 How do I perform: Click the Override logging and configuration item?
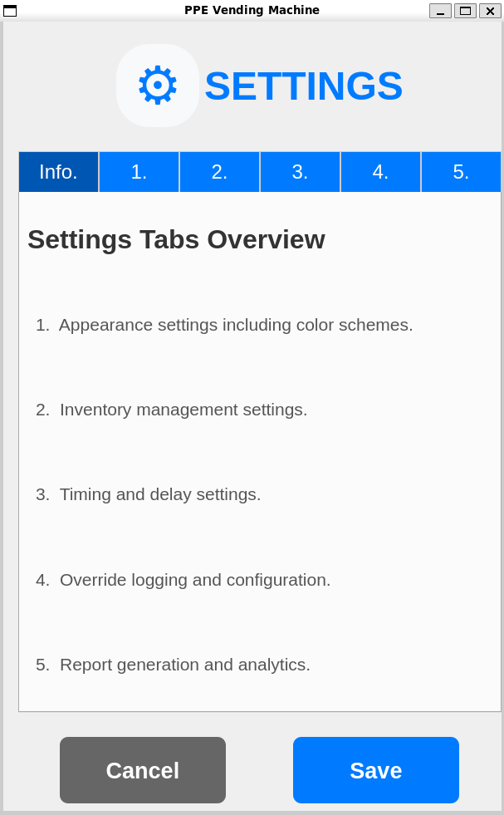coord(183,580)
